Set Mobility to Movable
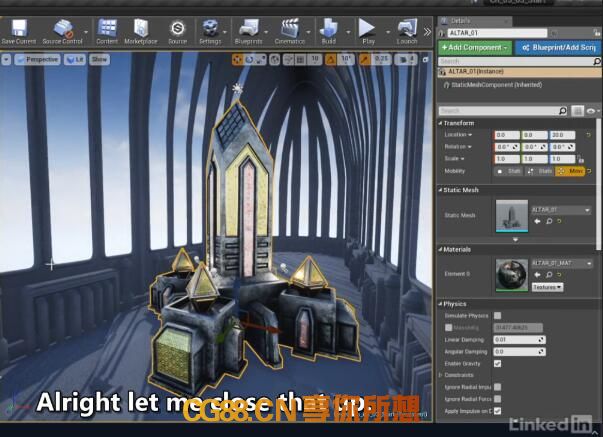This screenshot has height=437, width=603. click(x=570, y=171)
